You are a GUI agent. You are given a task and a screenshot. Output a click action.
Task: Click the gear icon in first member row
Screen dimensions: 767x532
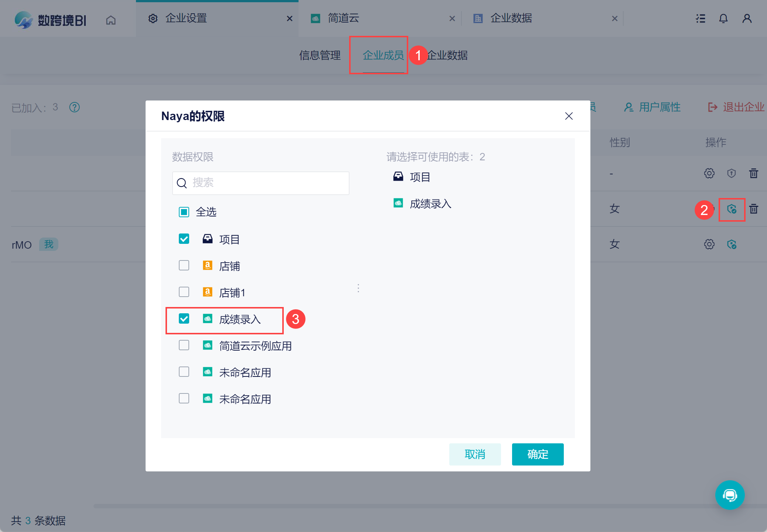pyautogui.click(x=709, y=173)
